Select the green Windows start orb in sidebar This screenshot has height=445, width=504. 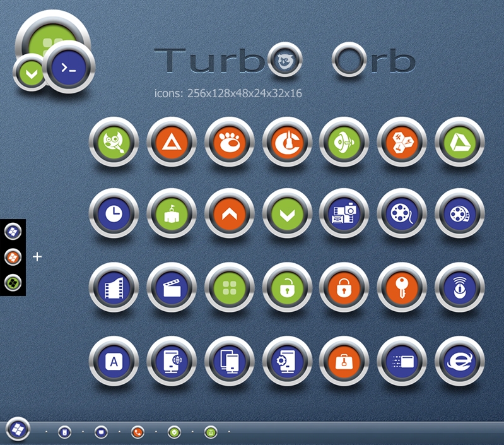tap(13, 283)
